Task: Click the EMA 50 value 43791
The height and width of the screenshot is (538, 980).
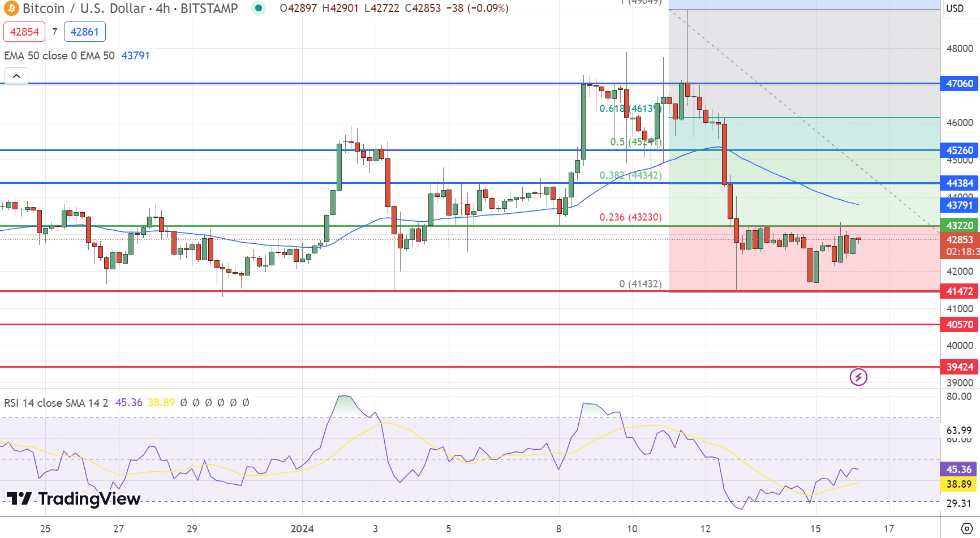Action: coord(135,55)
